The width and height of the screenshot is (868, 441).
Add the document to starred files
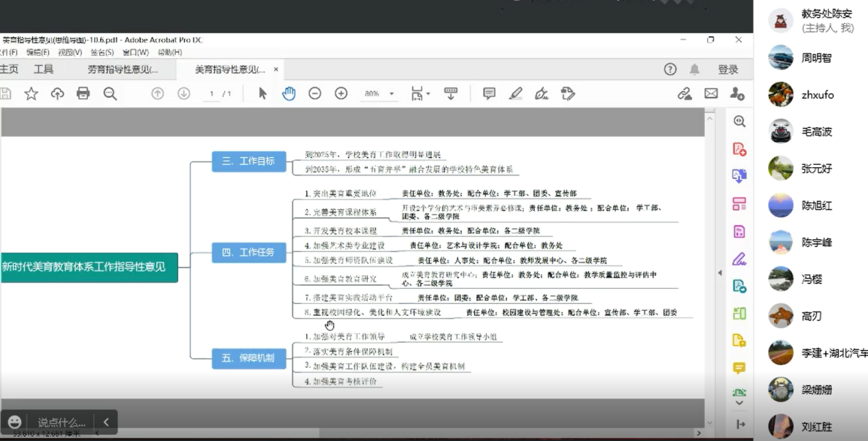point(31,94)
